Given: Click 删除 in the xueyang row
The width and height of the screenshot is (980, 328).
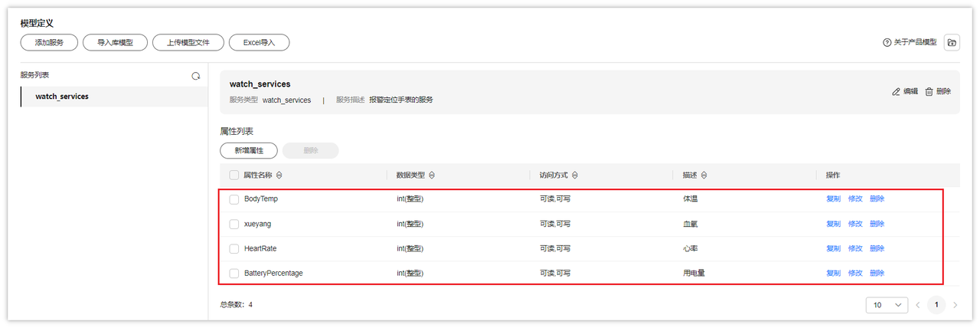Looking at the screenshot, I should pyautogui.click(x=877, y=224).
